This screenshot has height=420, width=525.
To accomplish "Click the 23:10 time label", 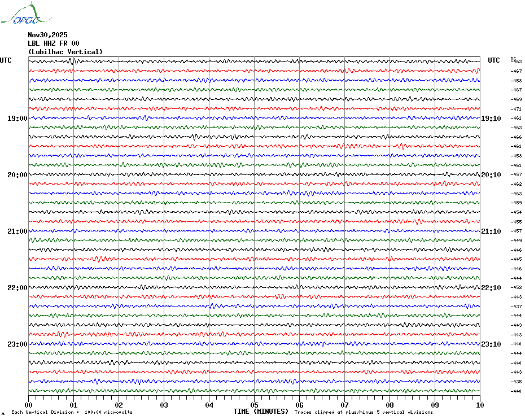I will point(491,344).
